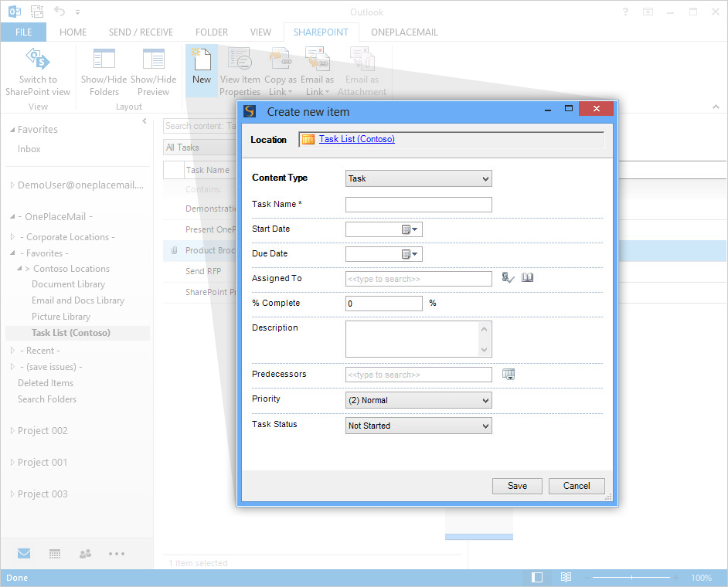Click Save in Create new item dialog
Image resolution: width=728 pixels, height=587 pixels.
pos(517,486)
